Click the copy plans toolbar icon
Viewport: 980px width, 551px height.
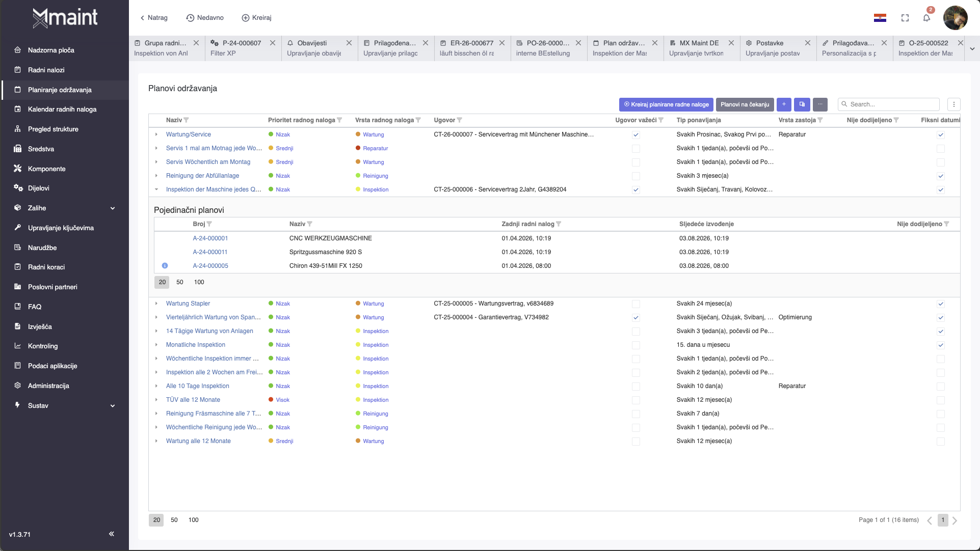click(802, 104)
